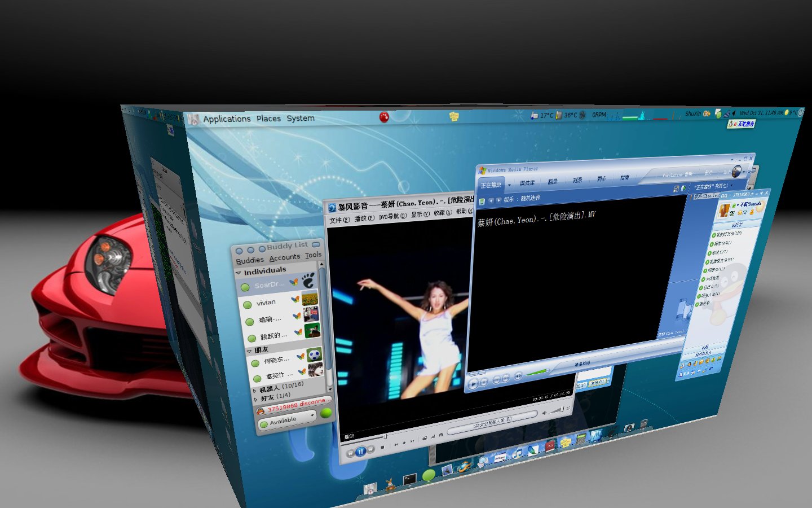Expand 陌生人 group in QQ window
This screenshot has width=812, height=508.
[x=709, y=295]
